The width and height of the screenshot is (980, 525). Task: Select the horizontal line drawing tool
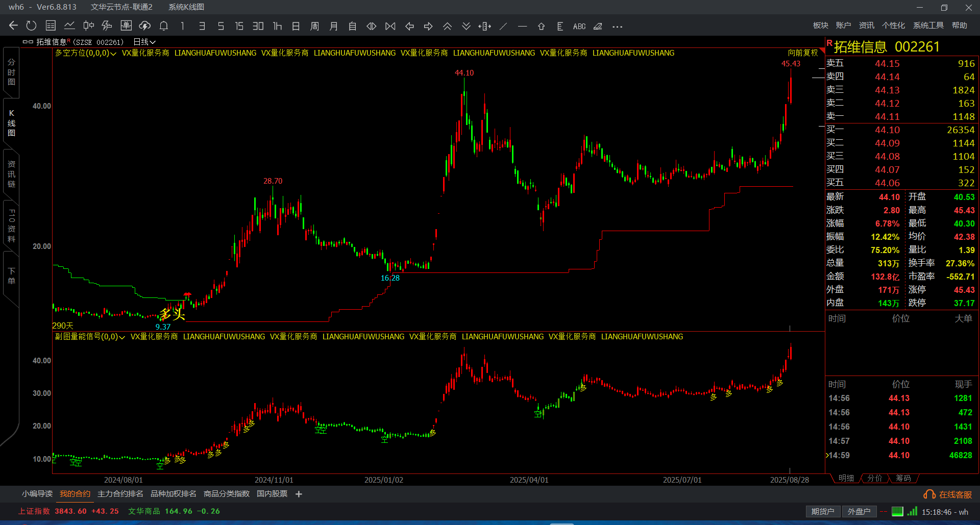tap(522, 26)
